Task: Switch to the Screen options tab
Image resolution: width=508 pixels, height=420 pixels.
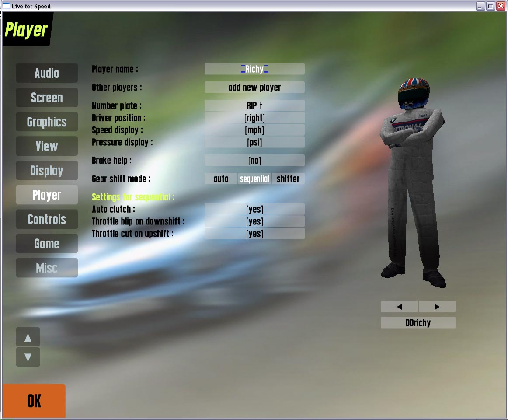Action: tap(47, 97)
